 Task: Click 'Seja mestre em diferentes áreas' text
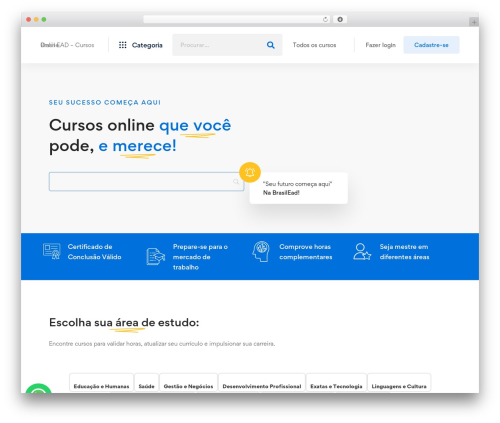(x=404, y=252)
